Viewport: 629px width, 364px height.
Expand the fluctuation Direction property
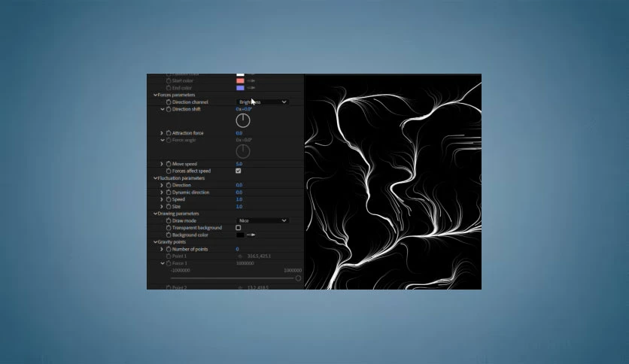click(162, 185)
